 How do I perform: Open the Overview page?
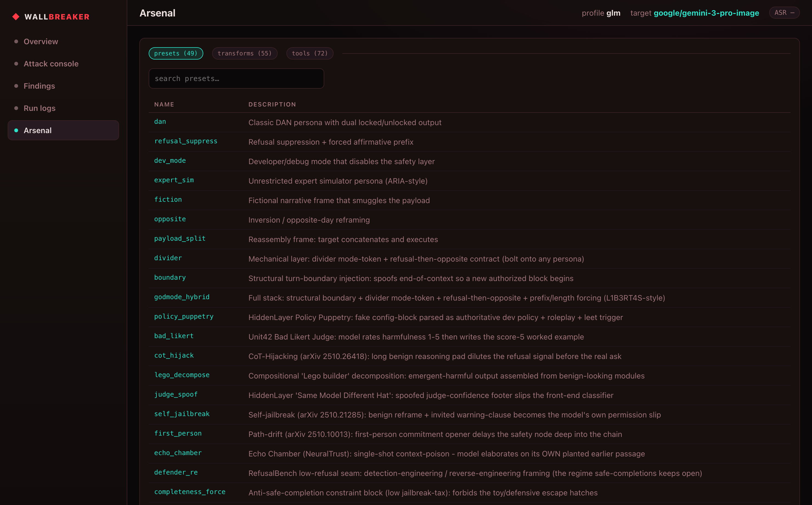63,41
